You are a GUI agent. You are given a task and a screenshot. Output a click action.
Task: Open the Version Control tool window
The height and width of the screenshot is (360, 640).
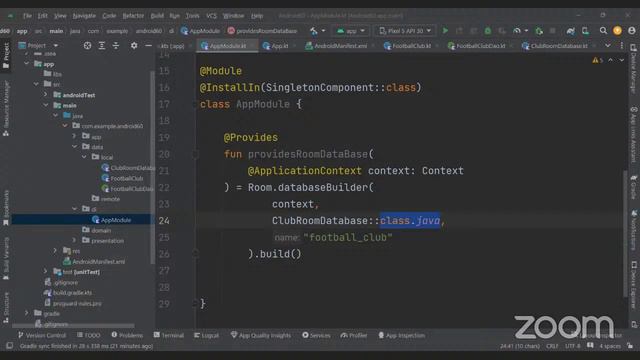42,335
